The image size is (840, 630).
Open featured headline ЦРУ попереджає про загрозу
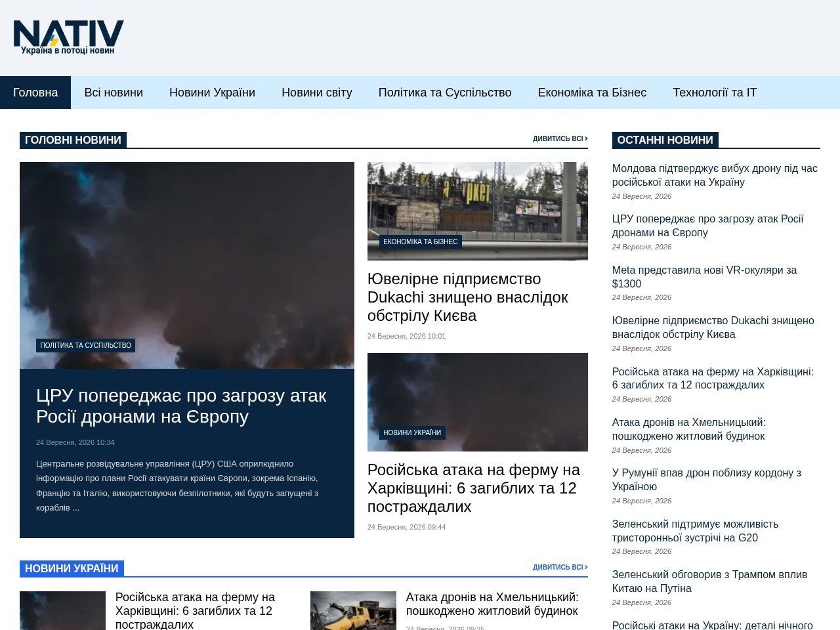point(181,406)
